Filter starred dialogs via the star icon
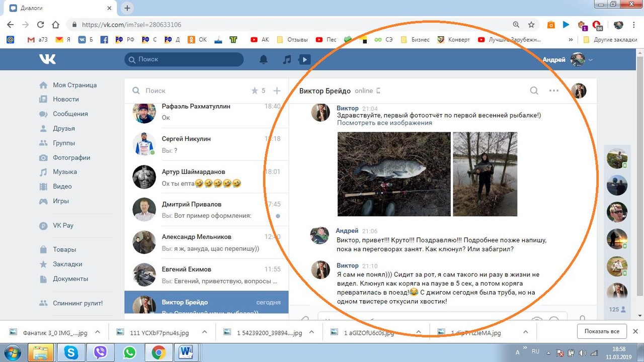The height and width of the screenshot is (362, 644). pyautogui.click(x=256, y=90)
